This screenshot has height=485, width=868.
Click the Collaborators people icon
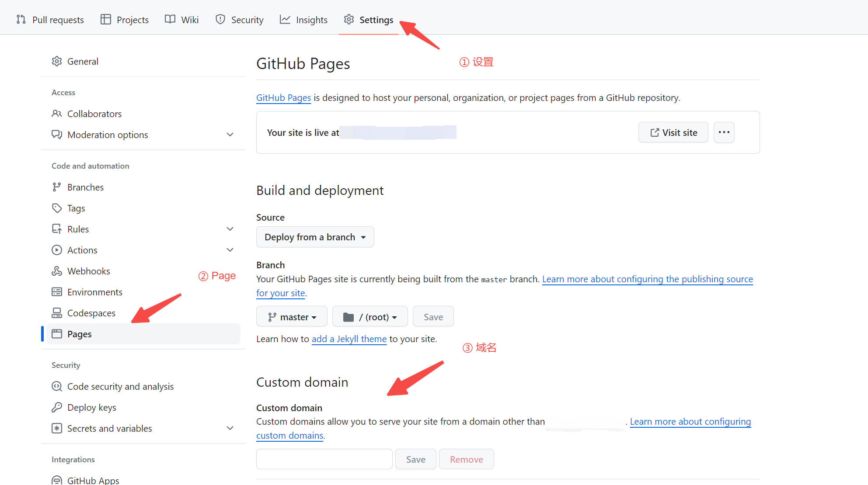pyautogui.click(x=57, y=114)
